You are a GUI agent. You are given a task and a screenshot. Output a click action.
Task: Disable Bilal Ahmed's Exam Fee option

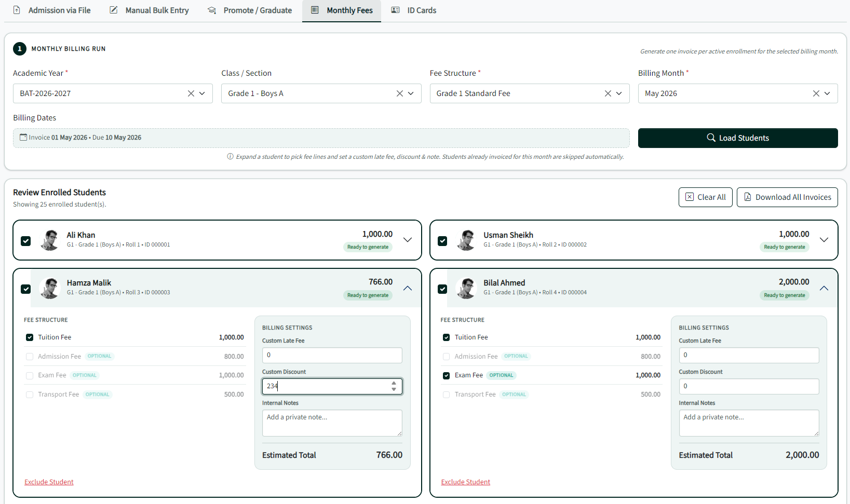[447, 375]
